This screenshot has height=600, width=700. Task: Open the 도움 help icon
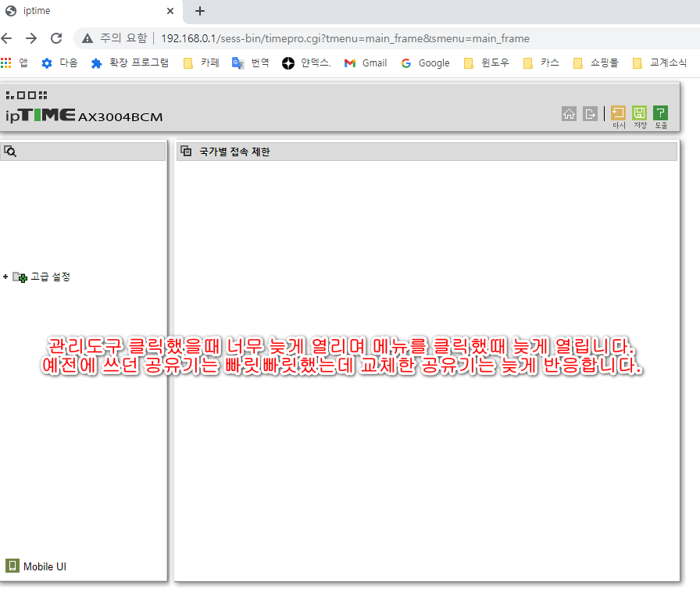click(x=660, y=113)
